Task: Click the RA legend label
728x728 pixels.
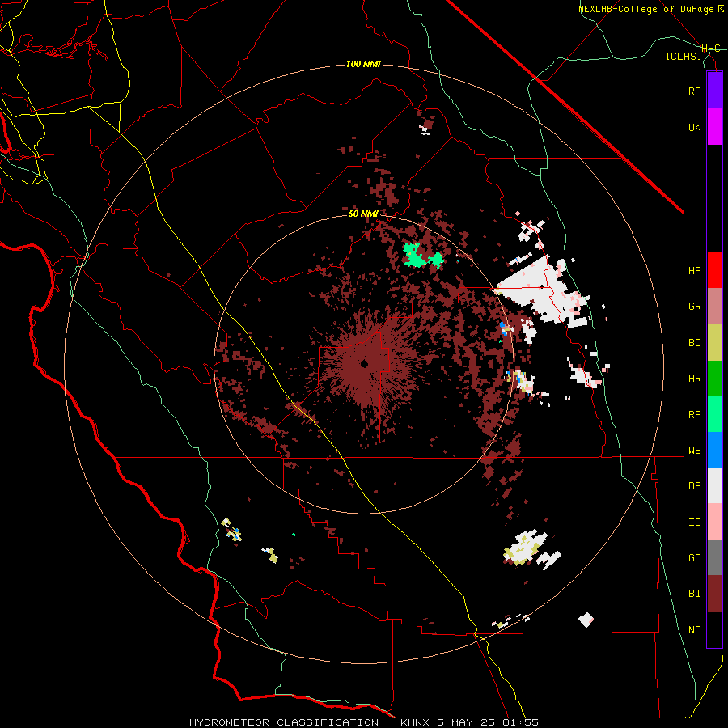Action: click(x=694, y=415)
